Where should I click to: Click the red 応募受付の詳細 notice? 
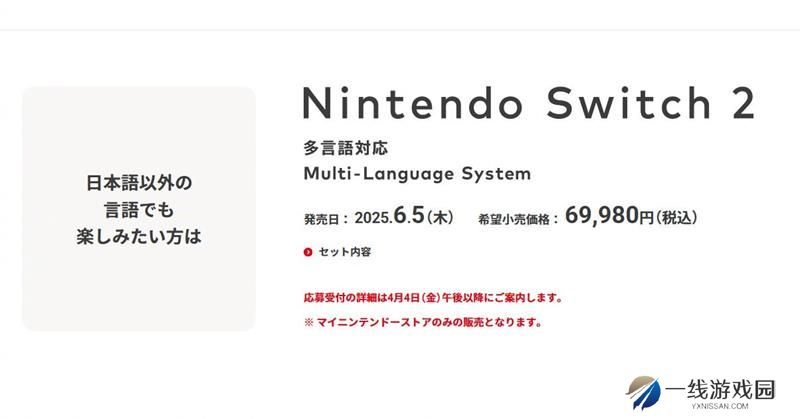tap(433, 298)
